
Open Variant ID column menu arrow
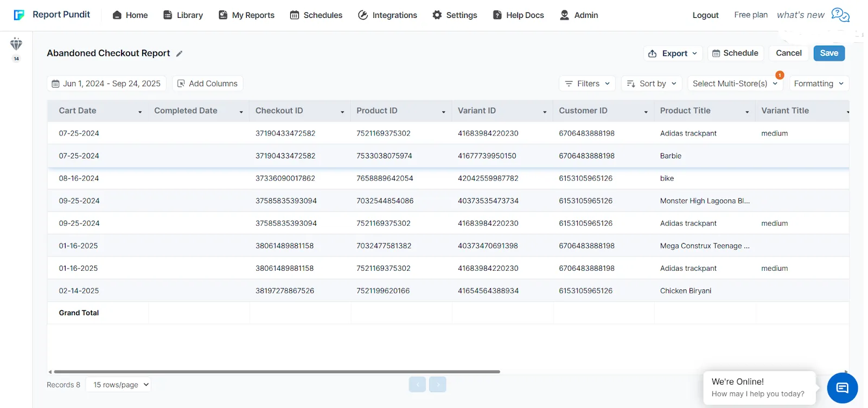[x=545, y=112]
